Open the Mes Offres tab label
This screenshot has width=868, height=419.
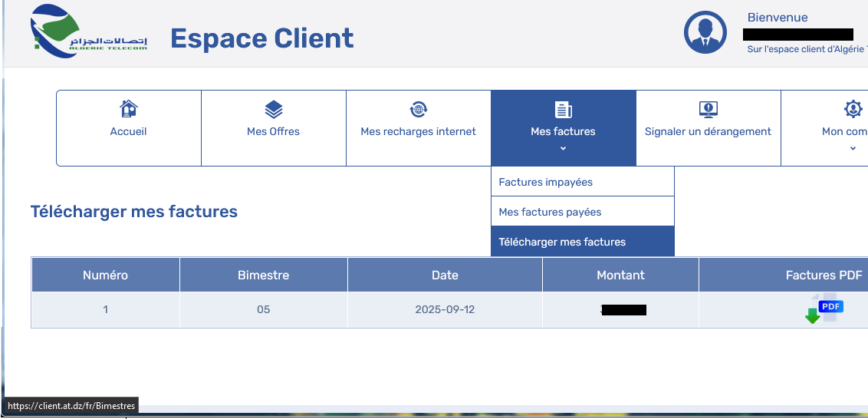[x=274, y=131]
